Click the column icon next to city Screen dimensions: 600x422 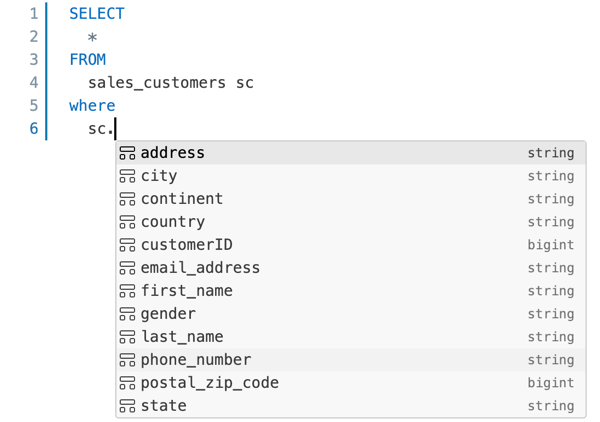click(127, 176)
